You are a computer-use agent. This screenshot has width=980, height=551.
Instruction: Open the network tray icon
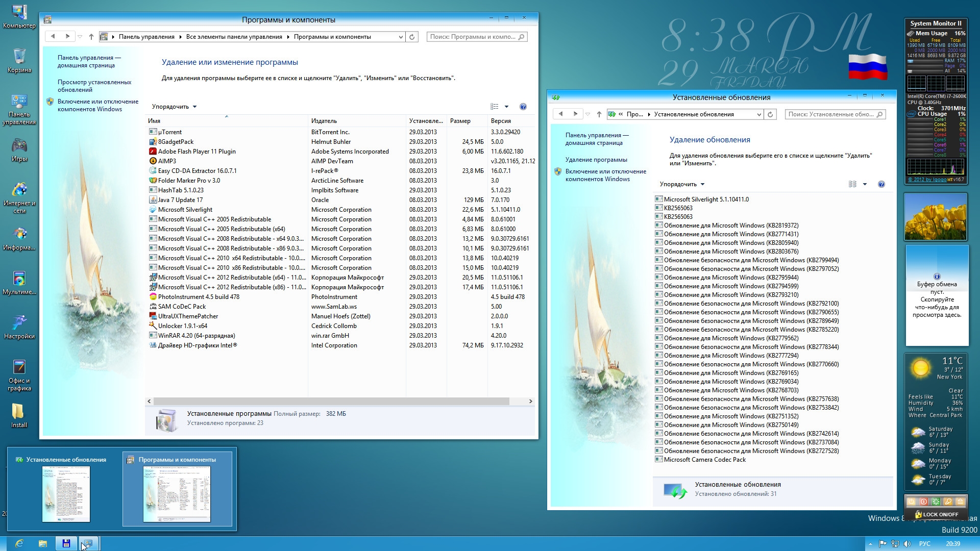click(895, 544)
